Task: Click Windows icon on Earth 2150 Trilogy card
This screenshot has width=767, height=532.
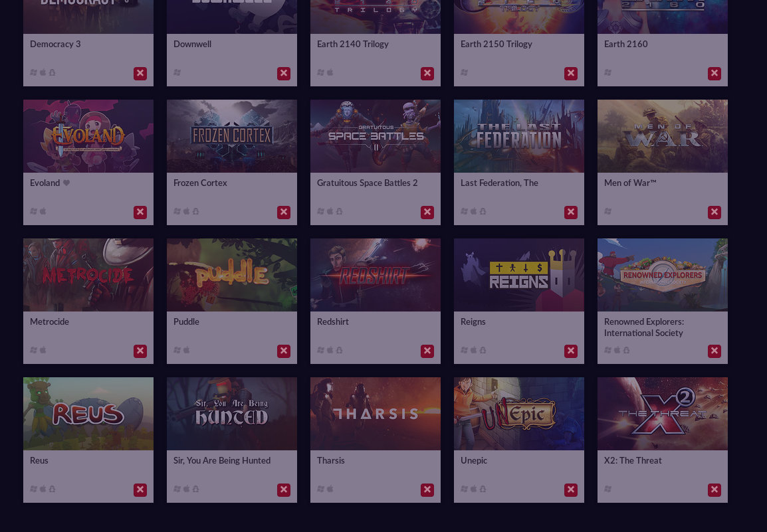Action: [464, 72]
